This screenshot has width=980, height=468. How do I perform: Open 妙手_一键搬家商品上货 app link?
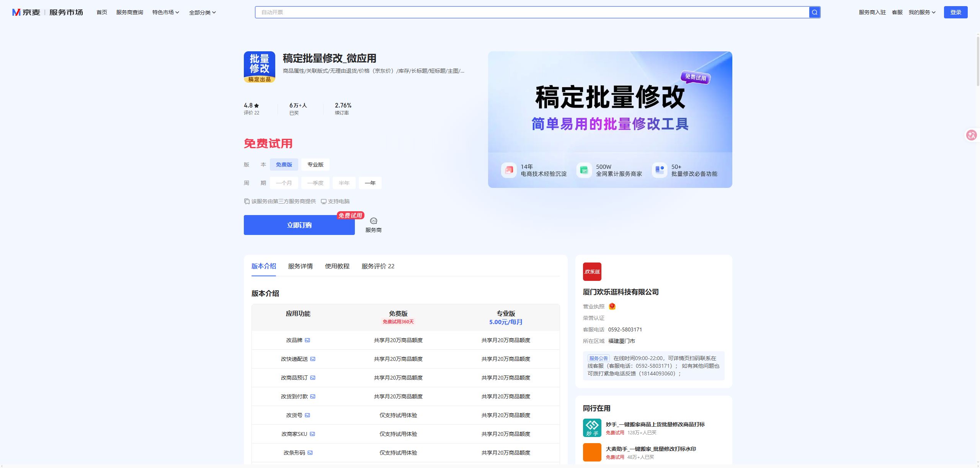click(655, 424)
